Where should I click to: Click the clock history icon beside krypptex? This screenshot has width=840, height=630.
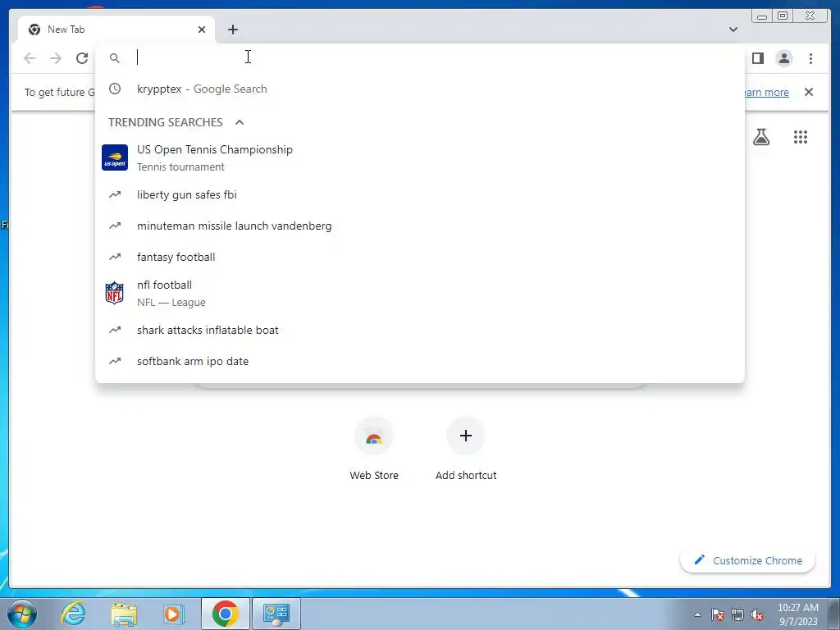(x=115, y=89)
